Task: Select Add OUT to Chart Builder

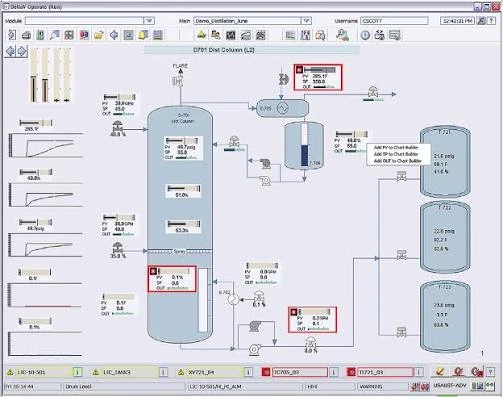Action: click(x=397, y=161)
